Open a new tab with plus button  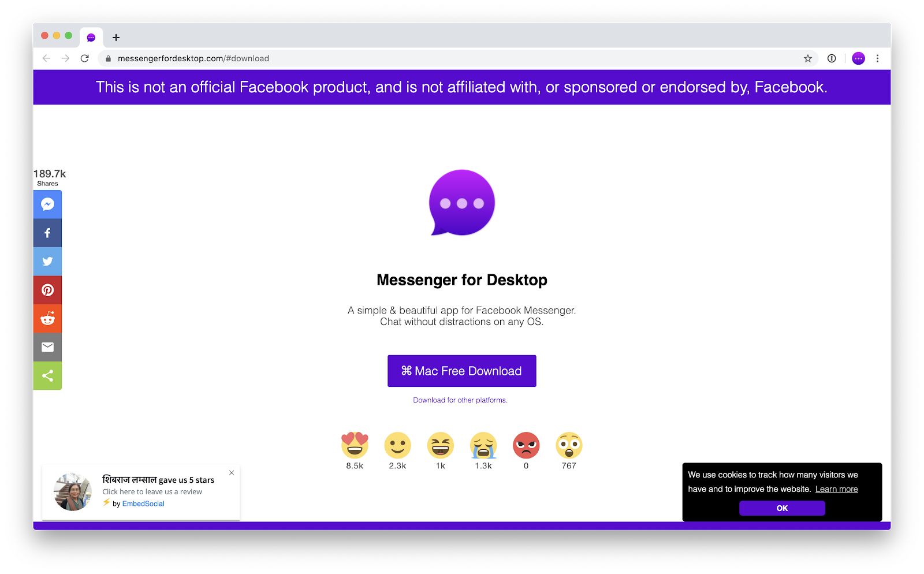pos(116,38)
